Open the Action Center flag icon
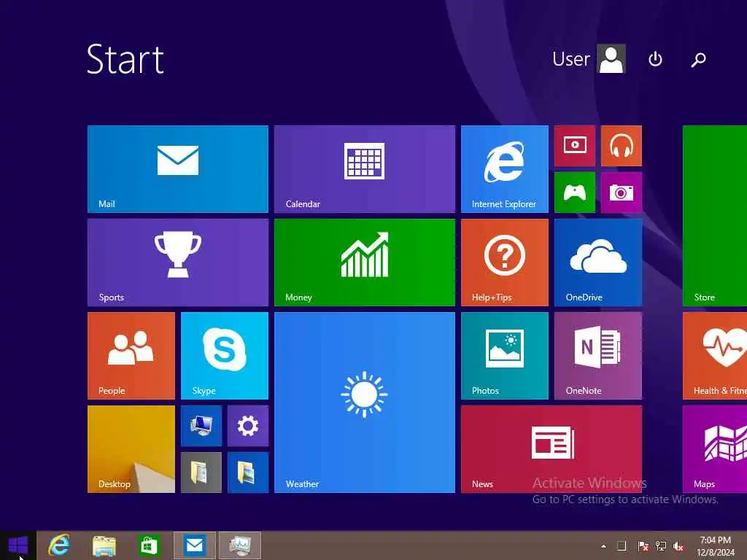This screenshot has width=747, height=560. click(643, 546)
